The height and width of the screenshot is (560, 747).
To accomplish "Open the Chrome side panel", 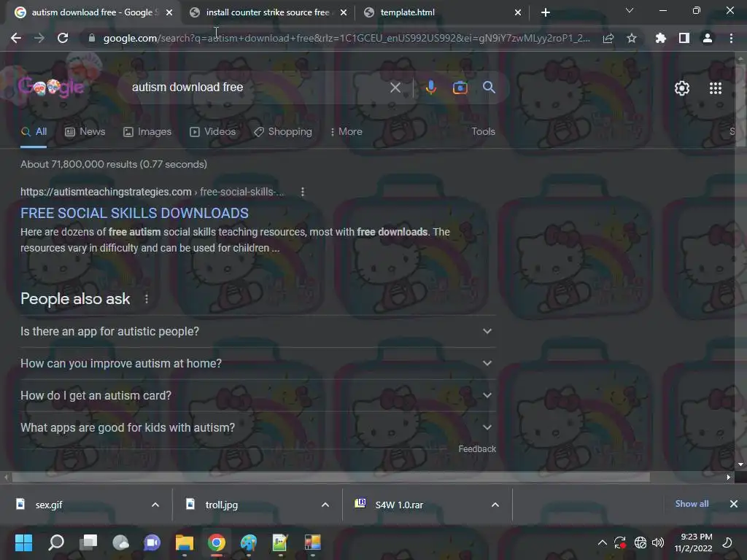I will click(x=684, y=38).
